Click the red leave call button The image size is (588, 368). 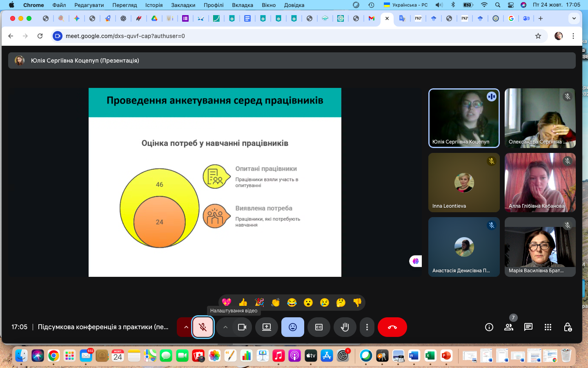392,327
